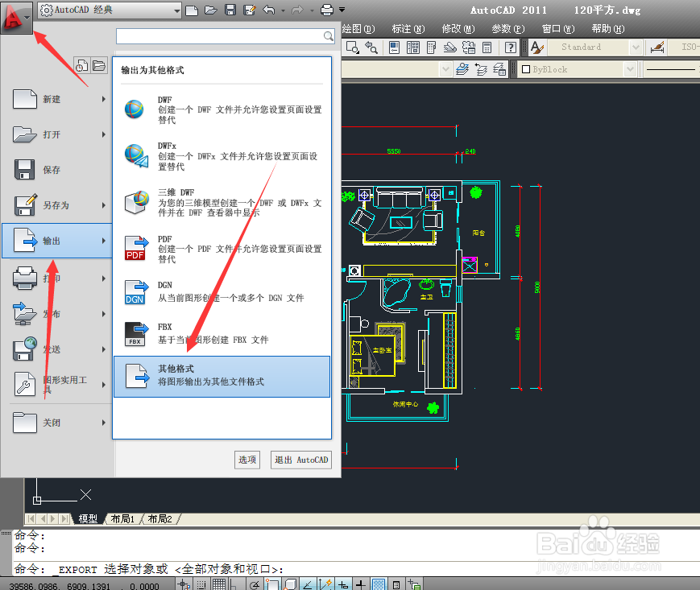The width and height of the screenshot is (700, 590).
Task: Open the 标注(N) menu
Action: click(x=408, y=29)
